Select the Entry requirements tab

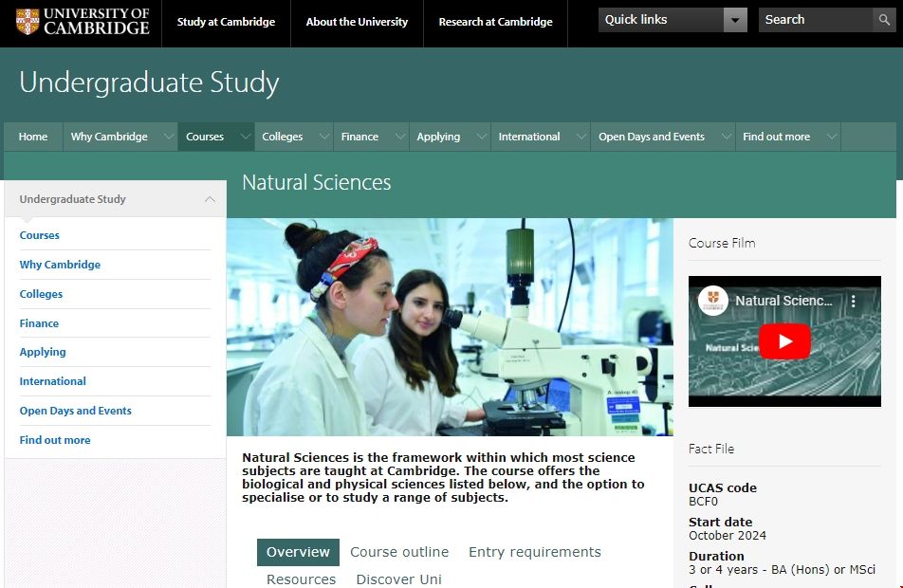534,552
